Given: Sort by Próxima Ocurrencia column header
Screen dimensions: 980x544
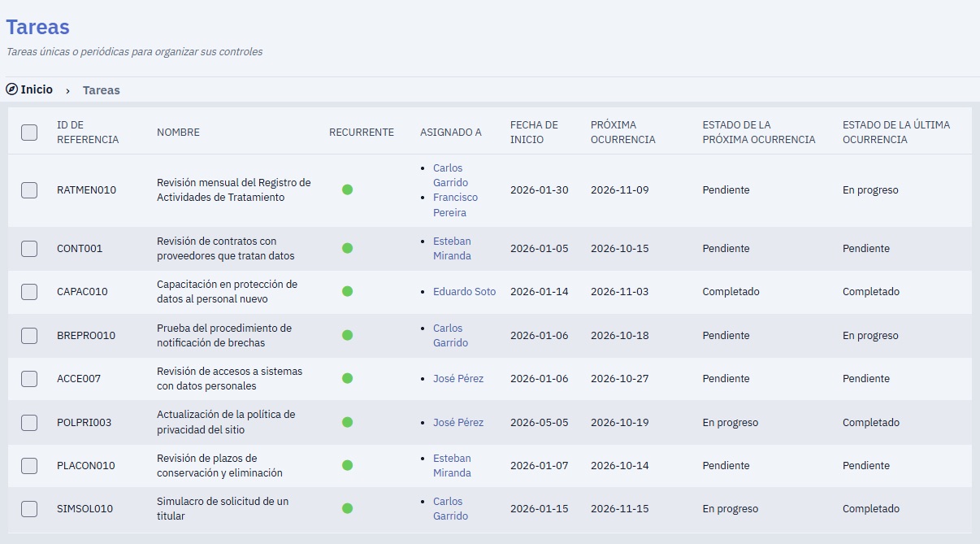Looking at the screenshot, I should [623, 132].
